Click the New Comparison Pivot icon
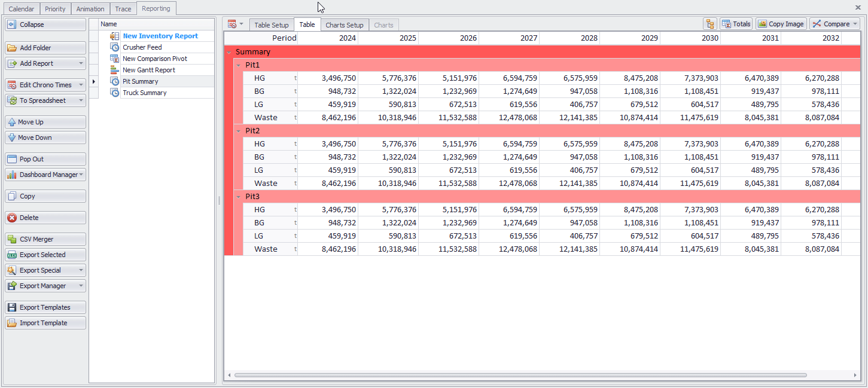This screenshot has height=388, width=868. 115,59
